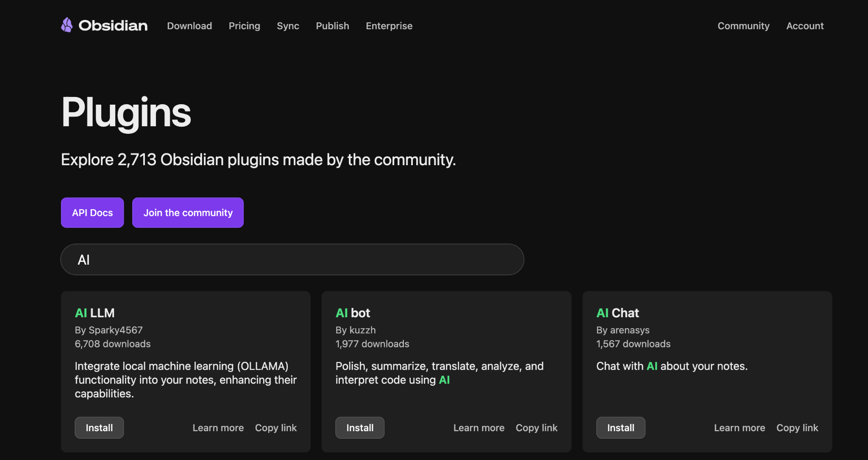Click the Obsidian crystal logo icon
This screenshot has width=868, height=460.
point(67,25)
